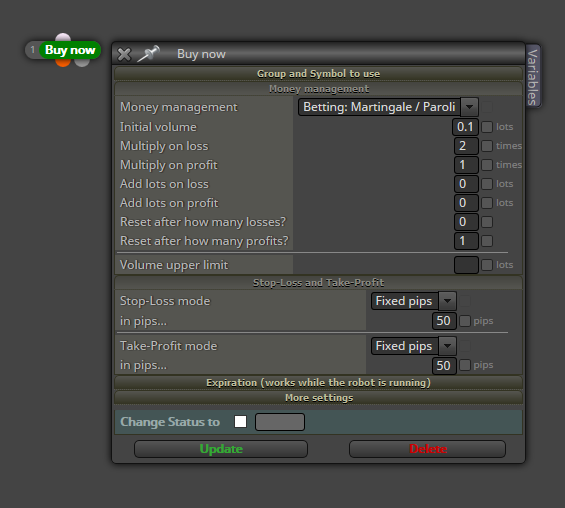Expand Group and Symbol to use section

point(319,73)
